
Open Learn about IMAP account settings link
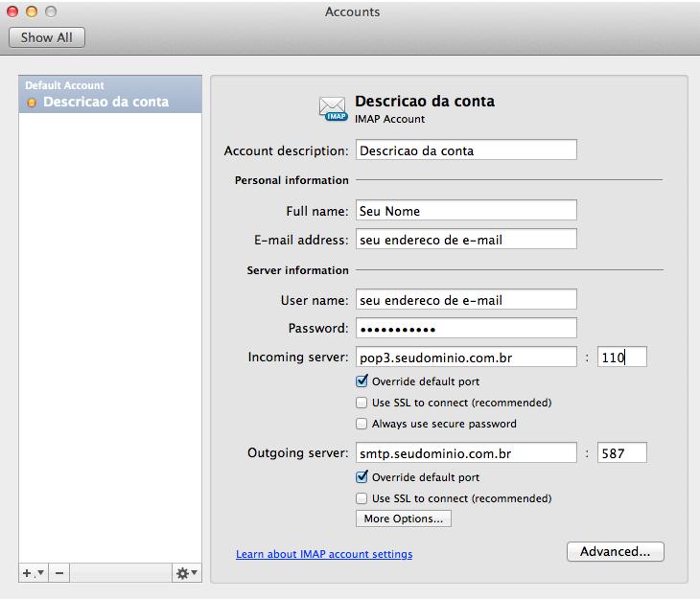click(x=324, y=554)
